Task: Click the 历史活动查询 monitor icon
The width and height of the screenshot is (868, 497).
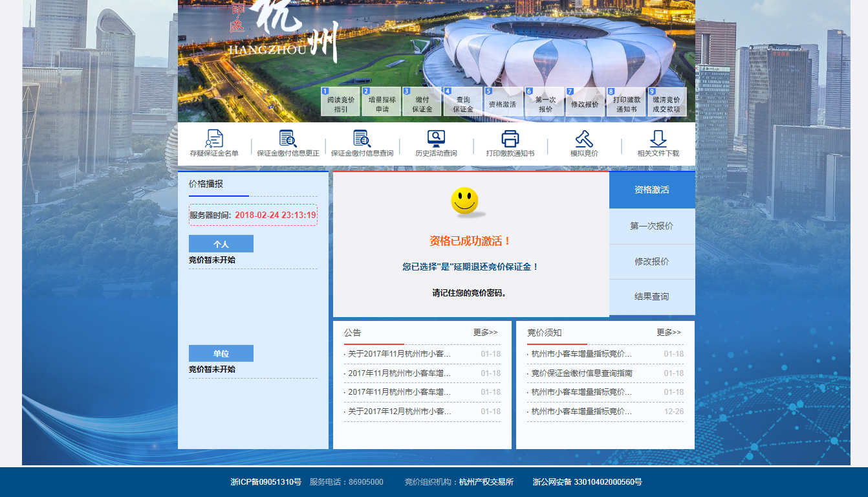Action: click(x=436, y=138)
